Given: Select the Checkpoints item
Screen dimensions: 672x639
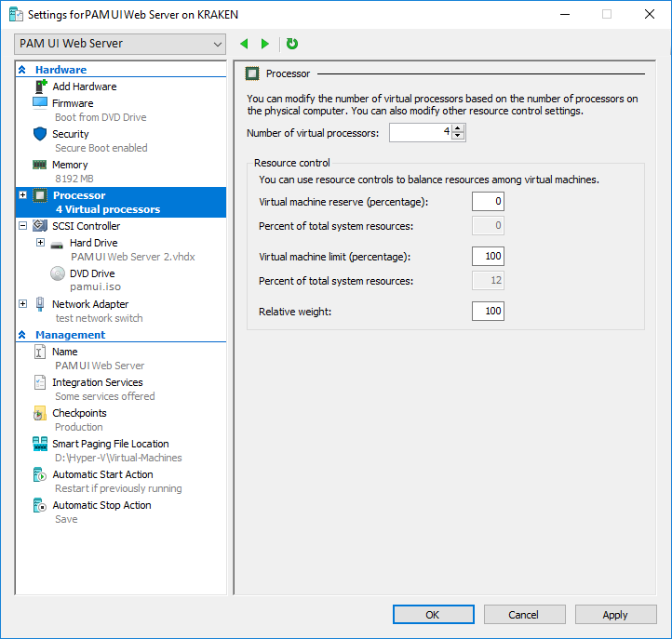Looking at the screenshot, I should click(x=79, y=413).
